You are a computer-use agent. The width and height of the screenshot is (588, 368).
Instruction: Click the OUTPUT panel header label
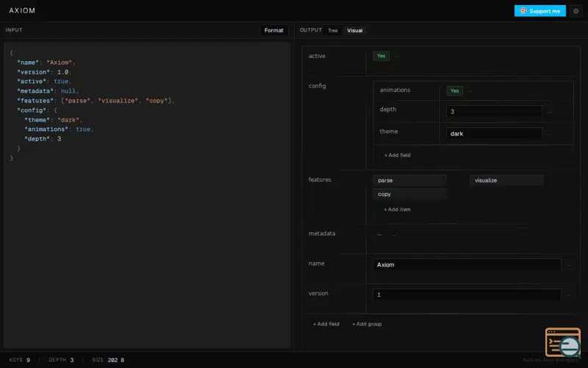(310, 30)
